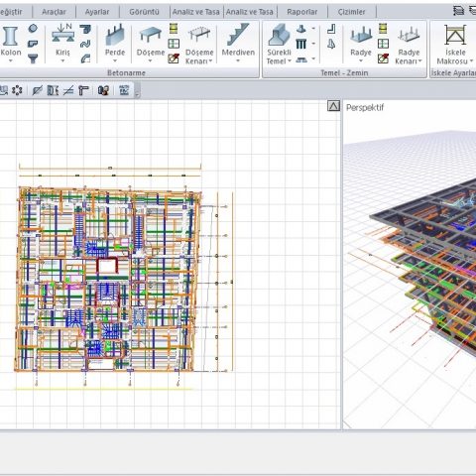The width and height of the screenshot is (476, 476).
Task: Switch to the Çizimler tab
Action: (351, 12)
